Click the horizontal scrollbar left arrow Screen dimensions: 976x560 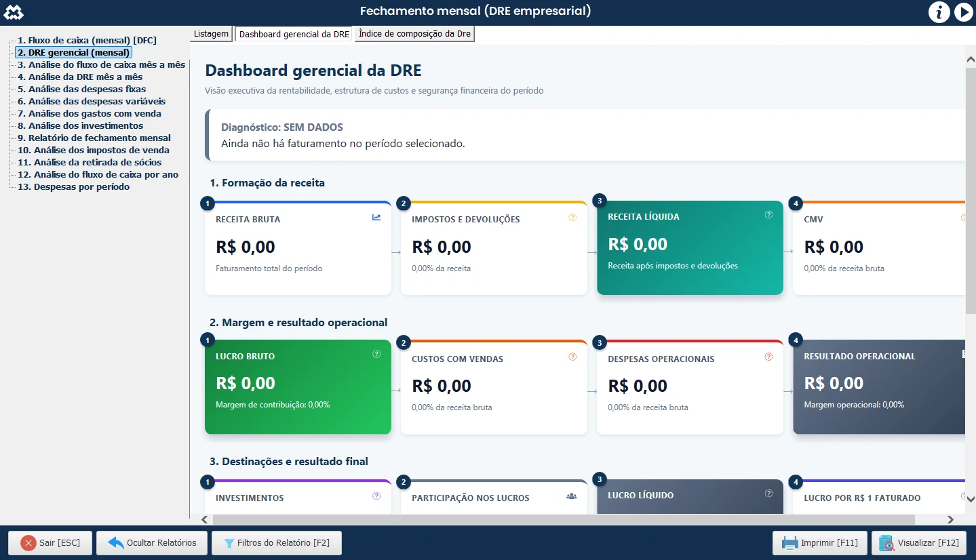click(204, 519)
